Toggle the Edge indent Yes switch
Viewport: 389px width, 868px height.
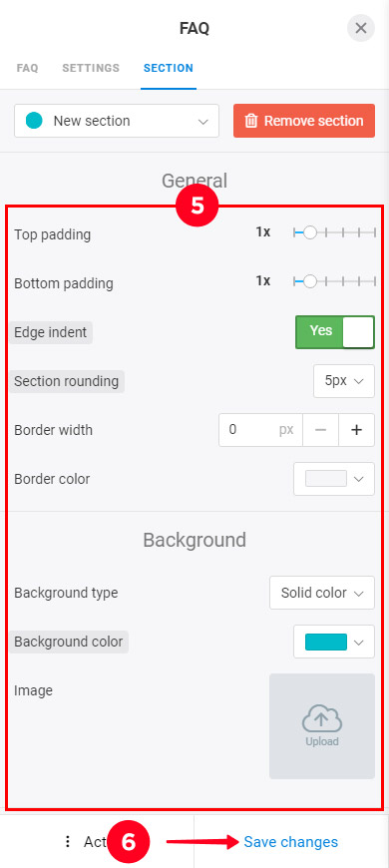pos(335,332)
